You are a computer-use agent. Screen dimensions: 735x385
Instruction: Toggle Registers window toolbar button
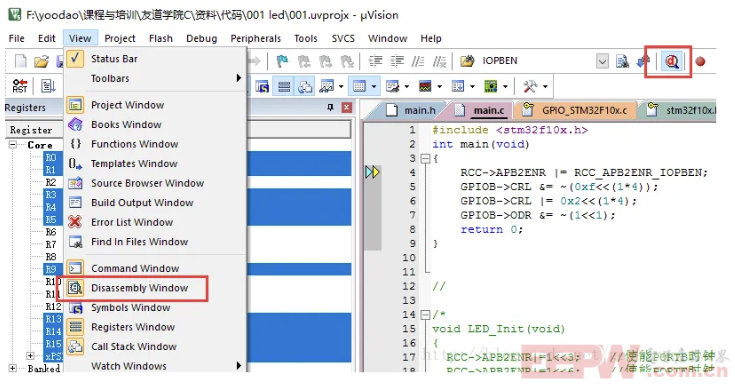(284, 86)
